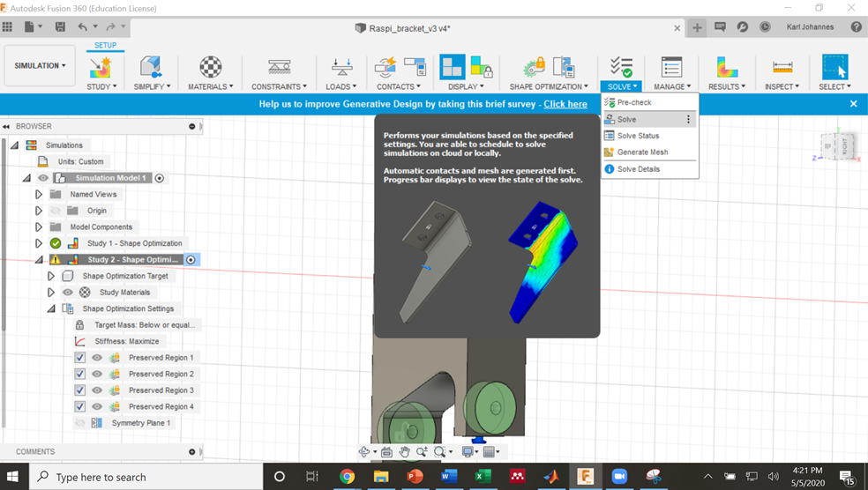Uncheck the Preserved Region 3 checkbox
This screenshot has width=868, height=490.
coord(79,390)
